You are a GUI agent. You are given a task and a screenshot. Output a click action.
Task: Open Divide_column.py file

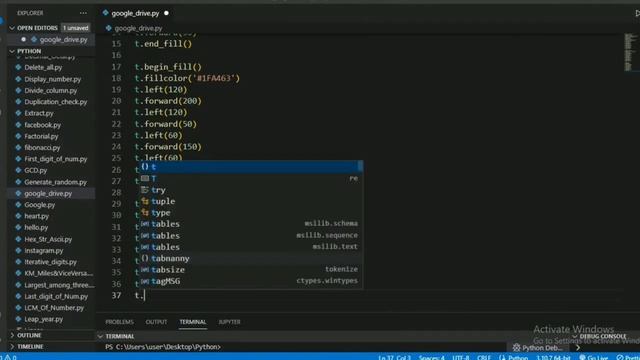(51, 91)
